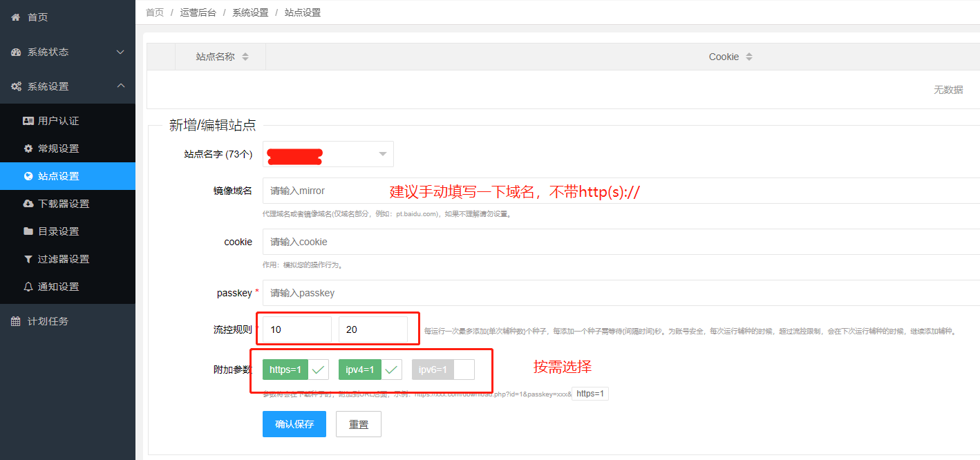Click the 确认保存 button

point(294,423)
